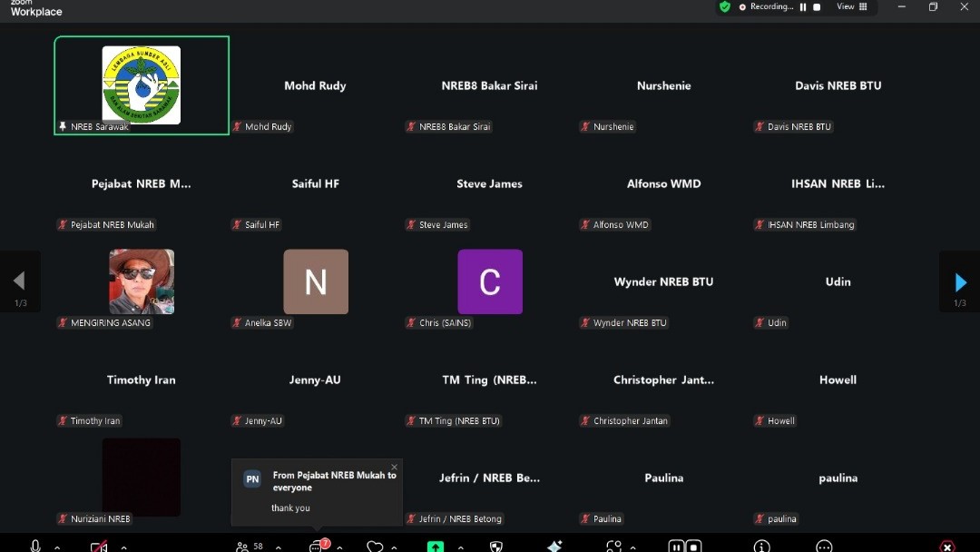
Task: Go to next page of participants
Action: [960, 282]
